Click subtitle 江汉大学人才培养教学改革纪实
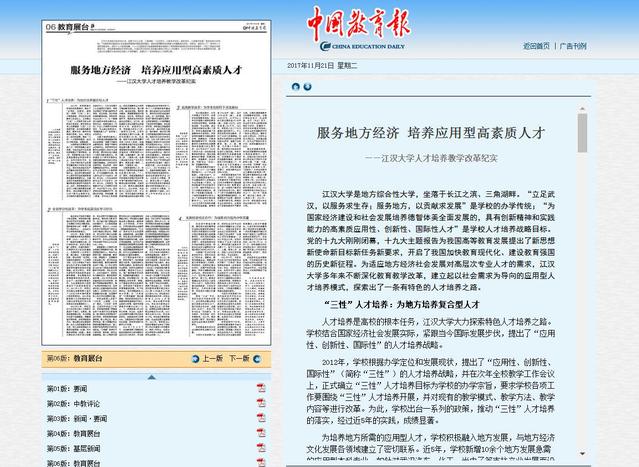 click(x=431, y=158)
